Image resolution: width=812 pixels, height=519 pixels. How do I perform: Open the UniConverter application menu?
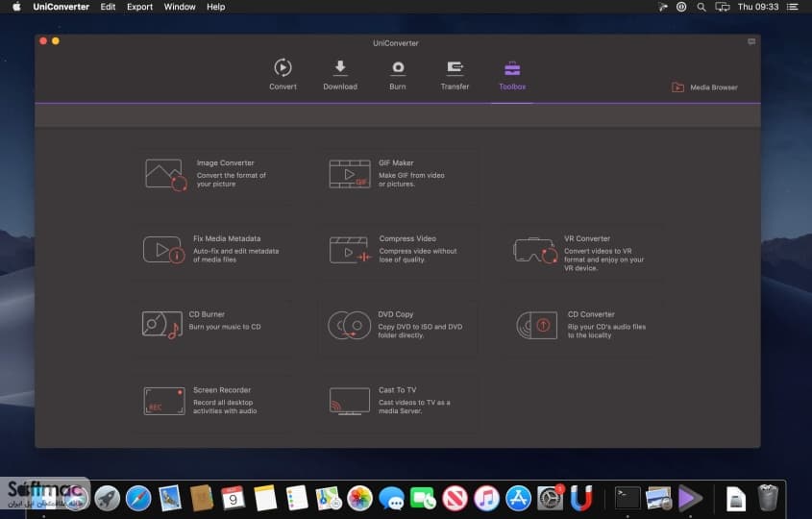coord(62,7)
